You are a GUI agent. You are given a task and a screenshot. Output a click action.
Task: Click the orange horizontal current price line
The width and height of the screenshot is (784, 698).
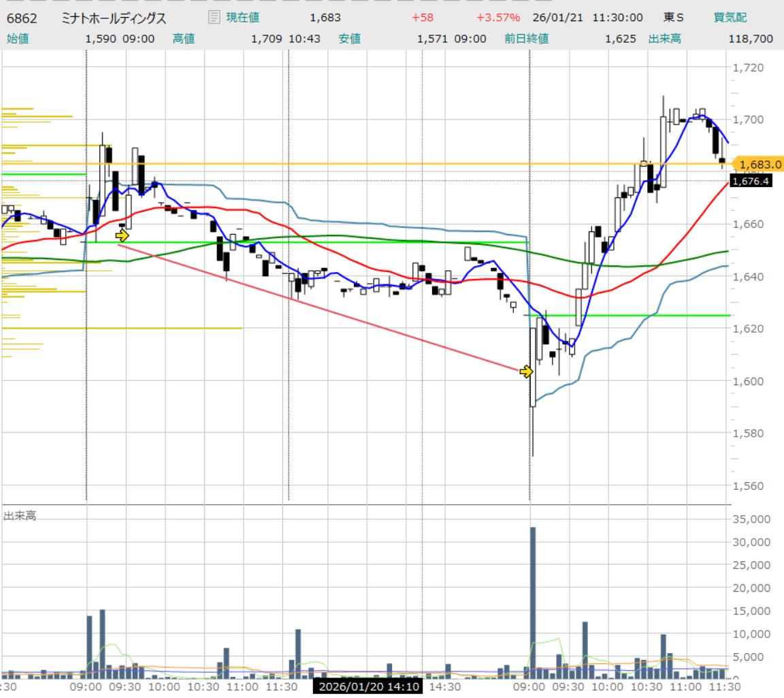tap(366, 164)
